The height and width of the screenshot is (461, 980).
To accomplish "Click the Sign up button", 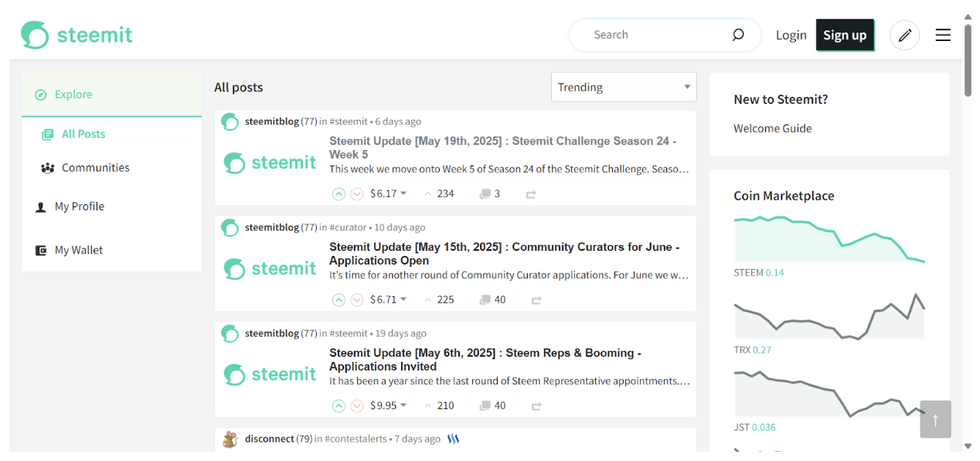I will point(845,35).
